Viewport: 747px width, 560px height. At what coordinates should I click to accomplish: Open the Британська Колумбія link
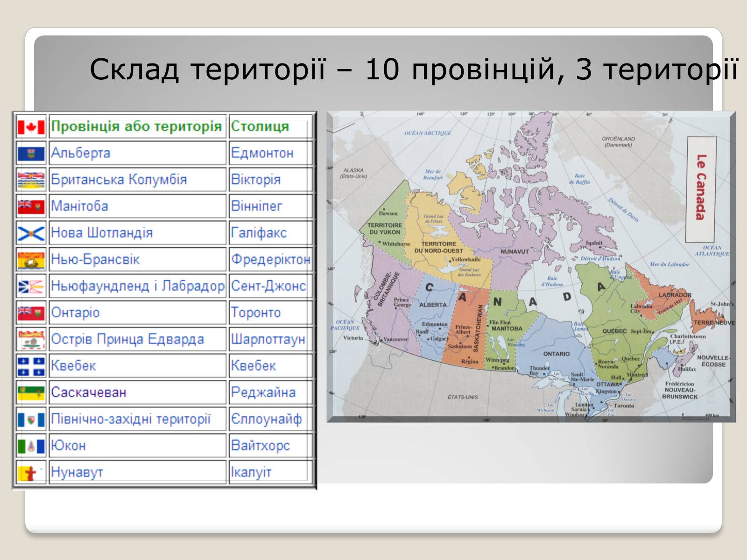119,180
